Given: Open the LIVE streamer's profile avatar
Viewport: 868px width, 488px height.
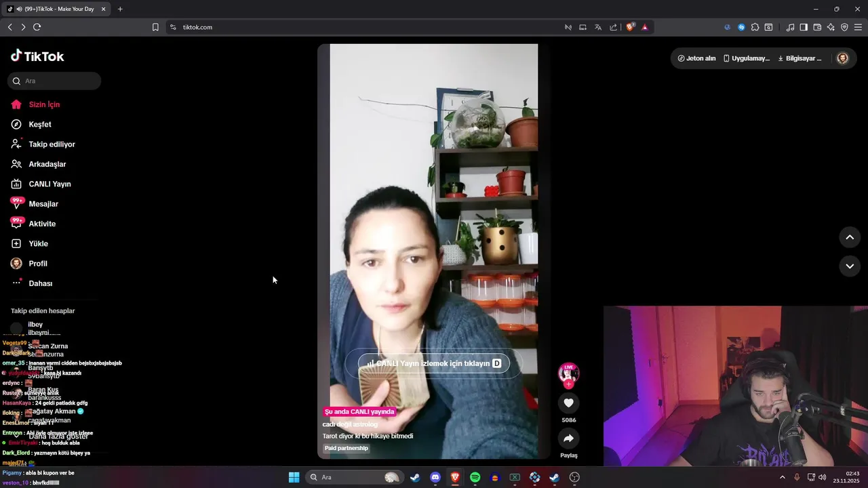Looking at the screenshot, I should coord(568,373).
